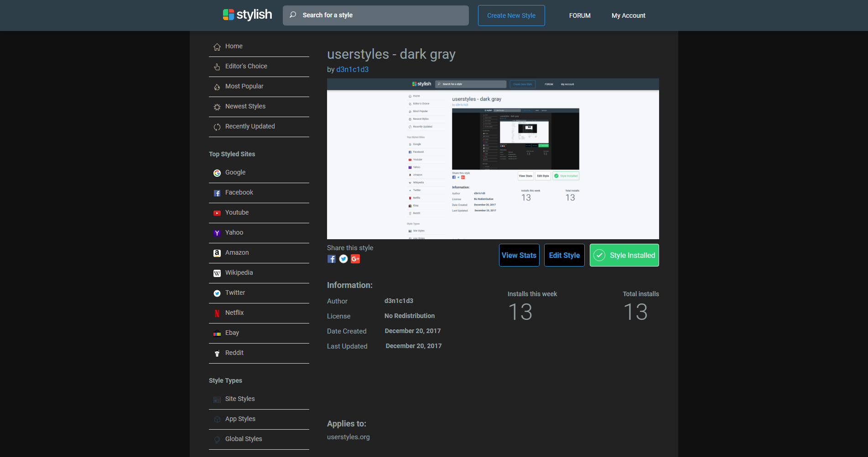Screen dimensions: 868x457
Task: Open My Account menu
Action: click(629, 15)
